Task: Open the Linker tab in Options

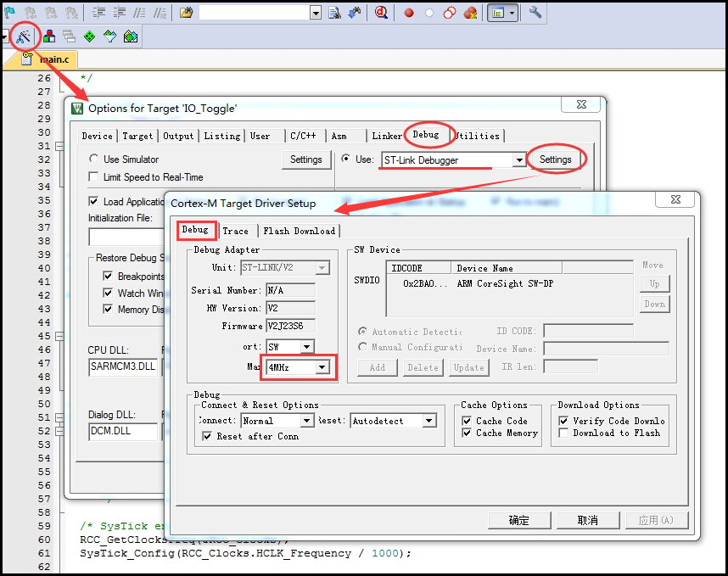Action: (x=387, y=136)
